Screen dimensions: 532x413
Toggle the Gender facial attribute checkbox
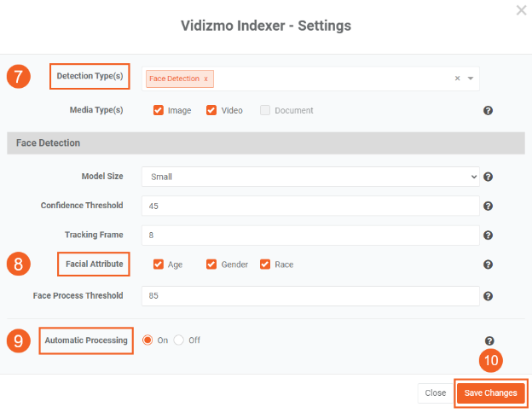[211, 265]
